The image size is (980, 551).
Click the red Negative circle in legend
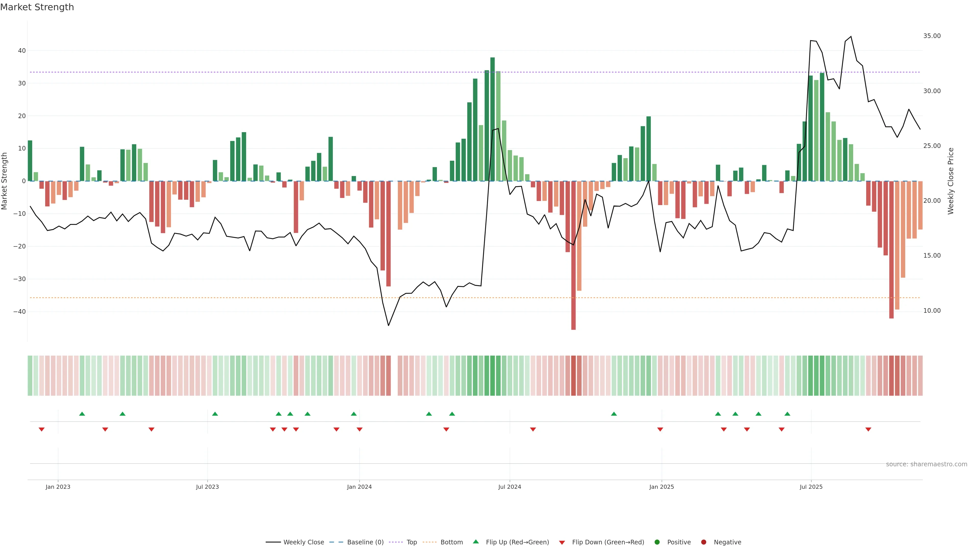coord(703,542)
